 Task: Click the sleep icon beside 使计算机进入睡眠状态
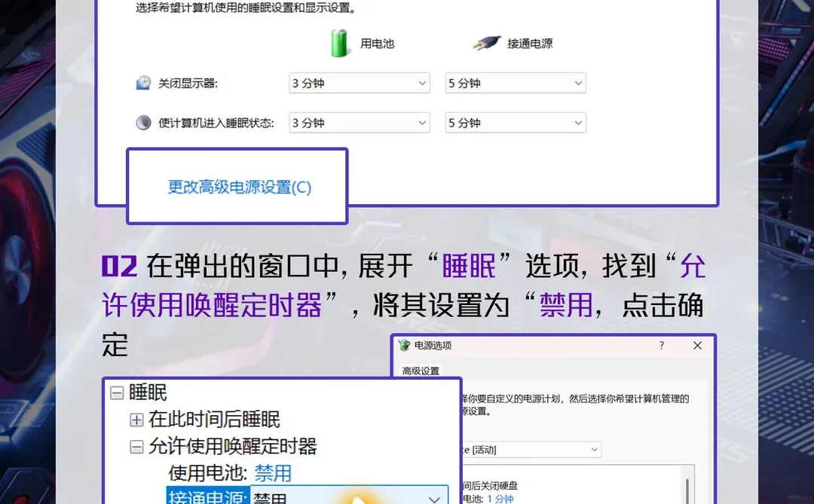(143, 122)
